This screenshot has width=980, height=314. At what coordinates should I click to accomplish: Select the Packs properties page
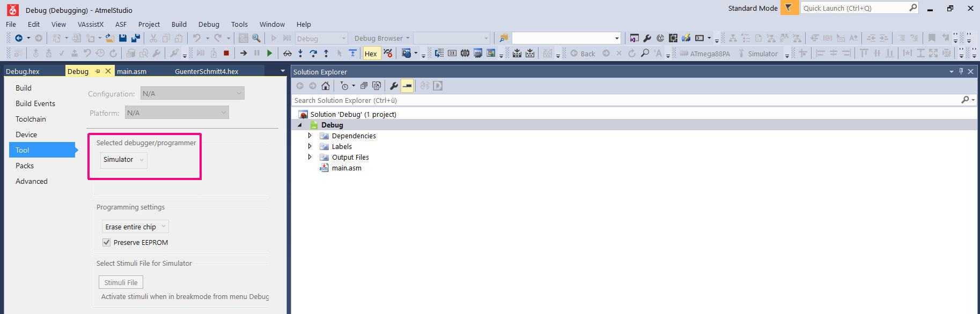(25, 166)
